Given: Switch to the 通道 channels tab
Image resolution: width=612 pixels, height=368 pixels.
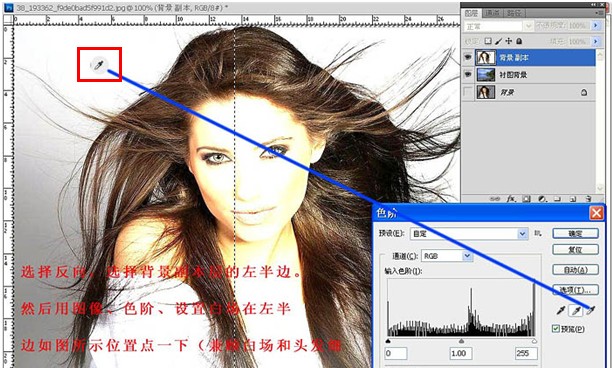Looking at the screenshot, I should coord(492,13).
